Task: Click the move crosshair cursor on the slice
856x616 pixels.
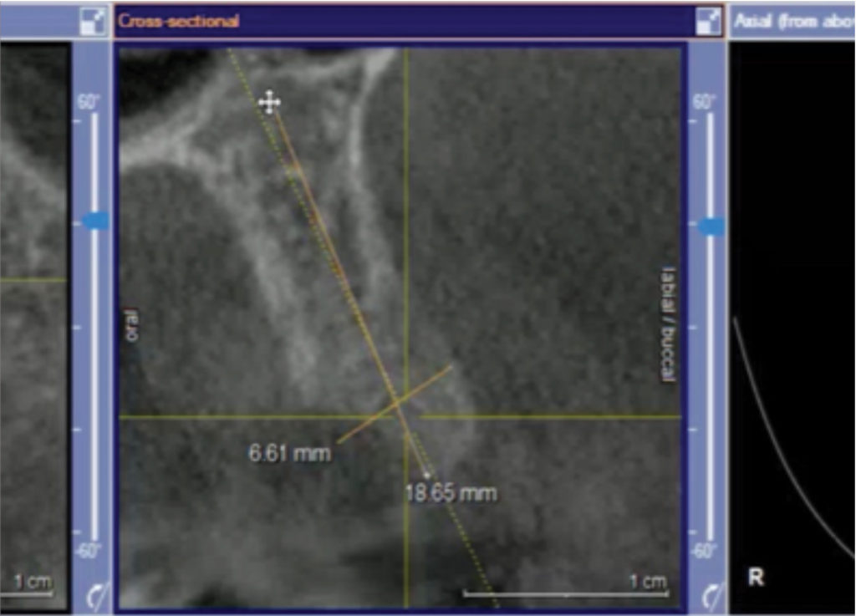Action: (x=267, y=104)
